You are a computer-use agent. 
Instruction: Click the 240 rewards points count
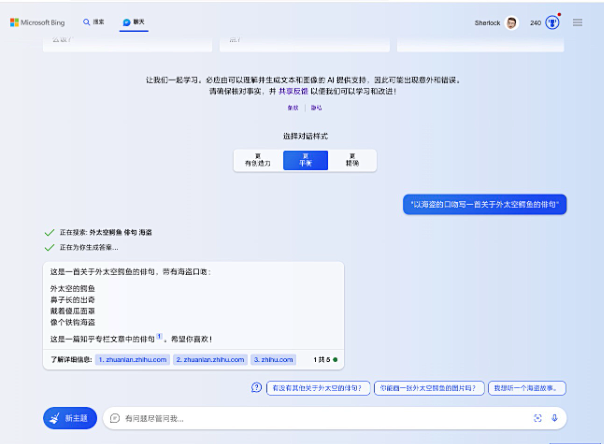[535, 23]
